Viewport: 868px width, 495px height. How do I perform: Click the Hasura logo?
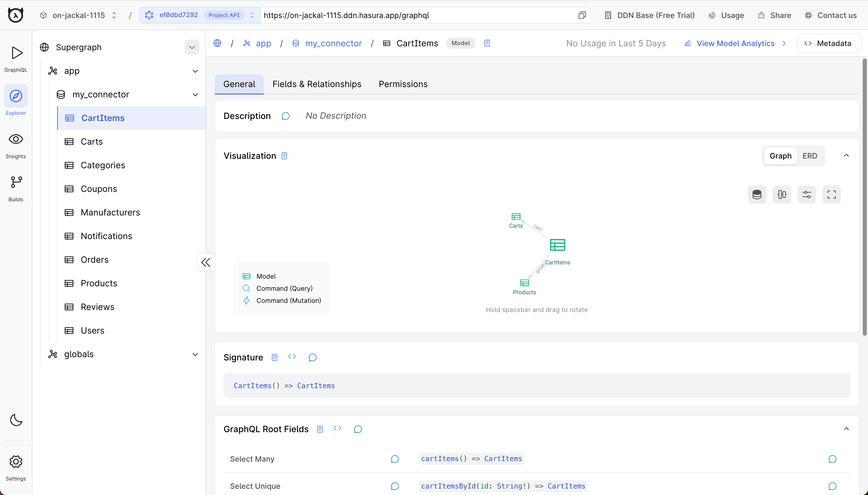pyautogui.click(x=16, y=15)
